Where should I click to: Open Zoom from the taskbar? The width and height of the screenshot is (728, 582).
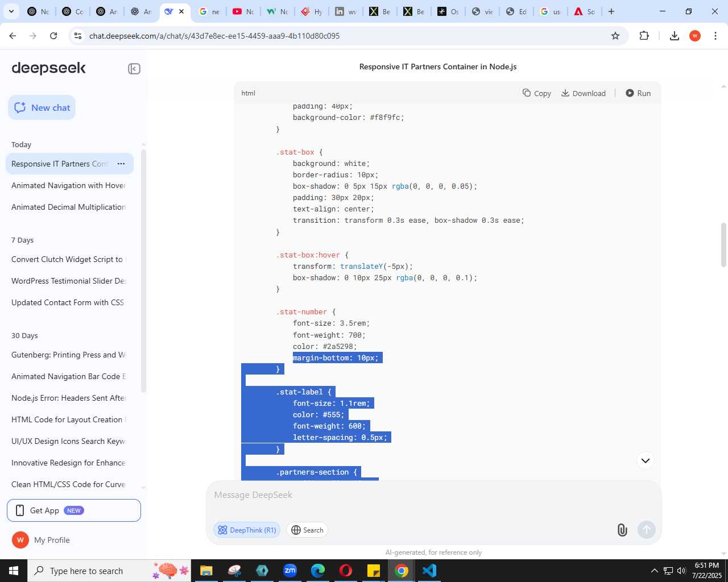click(290, 571)
